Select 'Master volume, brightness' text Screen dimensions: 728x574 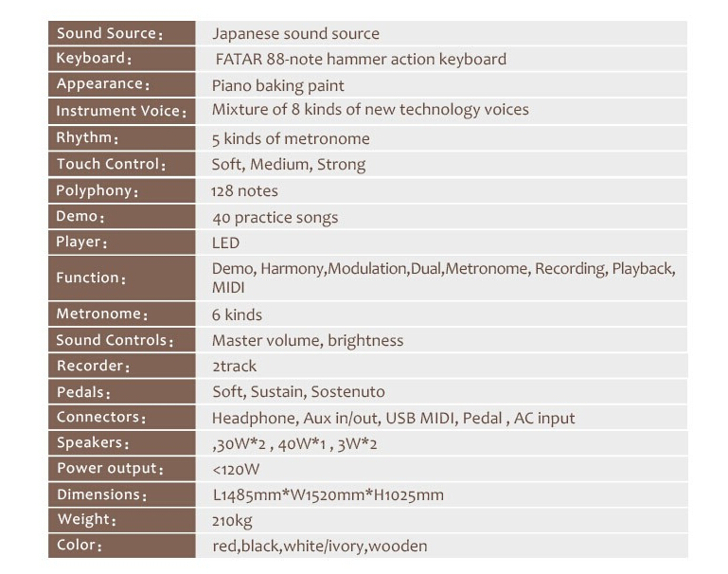point(308,340)
